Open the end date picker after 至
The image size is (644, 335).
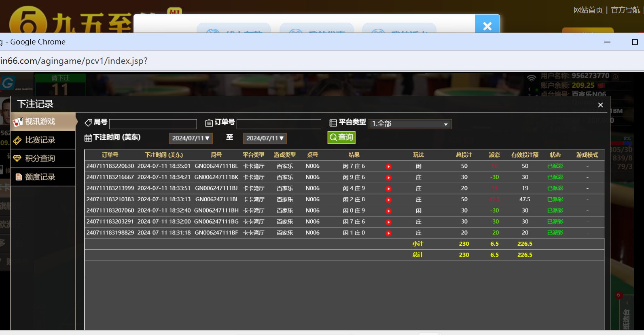tap(265, 138)
